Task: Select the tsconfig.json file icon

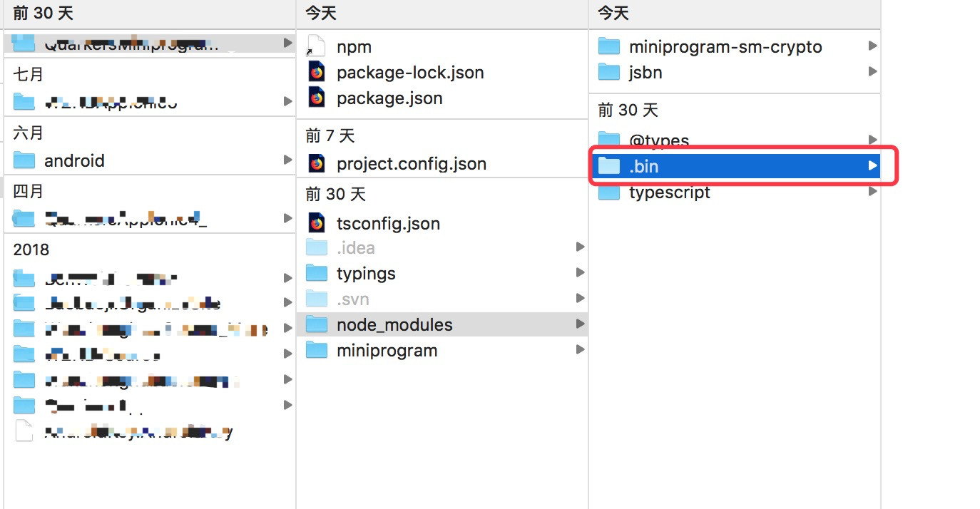Action: [x=317, y=223]
